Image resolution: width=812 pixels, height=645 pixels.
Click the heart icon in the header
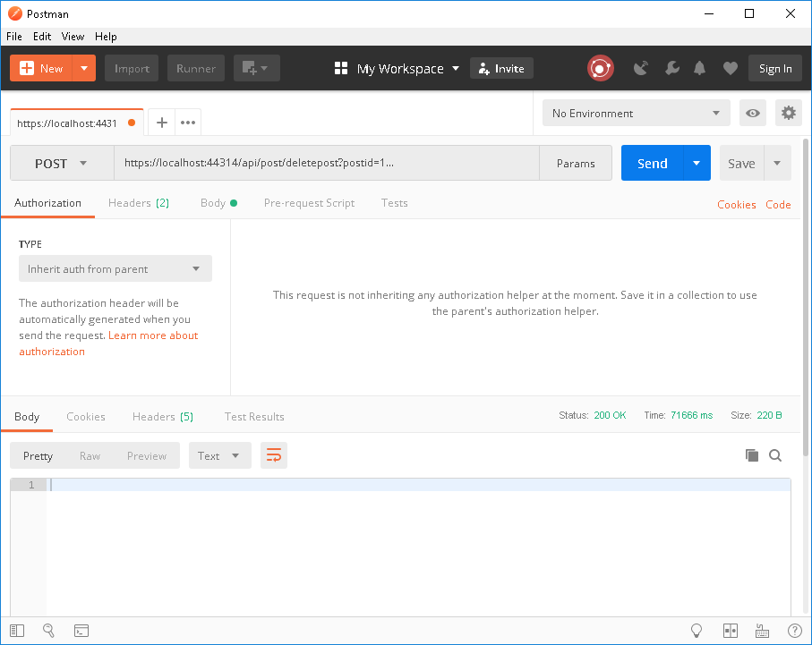click(731, 68)
